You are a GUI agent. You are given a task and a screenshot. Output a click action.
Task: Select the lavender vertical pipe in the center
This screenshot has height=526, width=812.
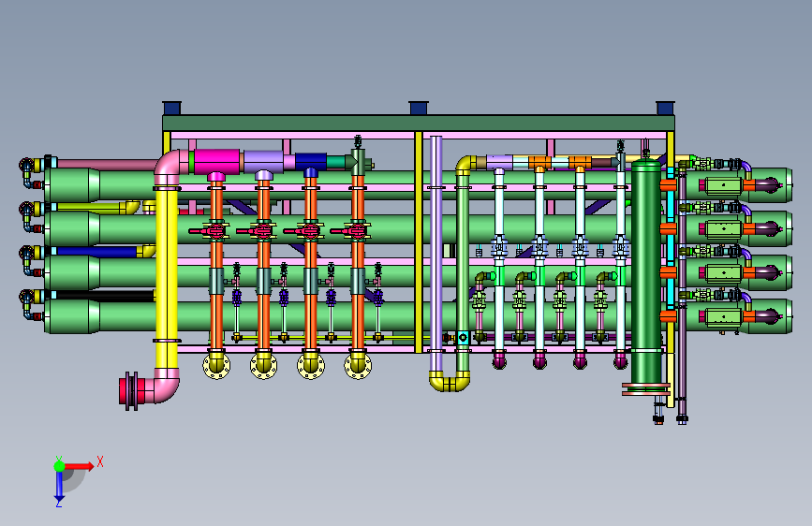(436, 254)
